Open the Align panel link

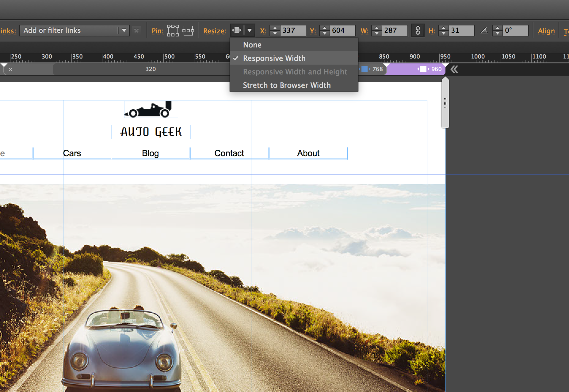pyautogui.click(x=546, y=31)
